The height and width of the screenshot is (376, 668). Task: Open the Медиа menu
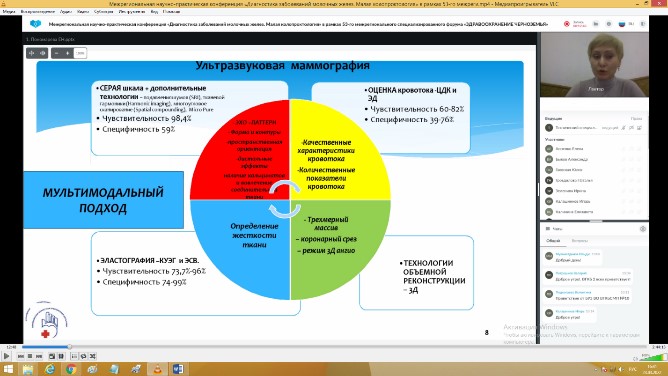click(9, 11)
